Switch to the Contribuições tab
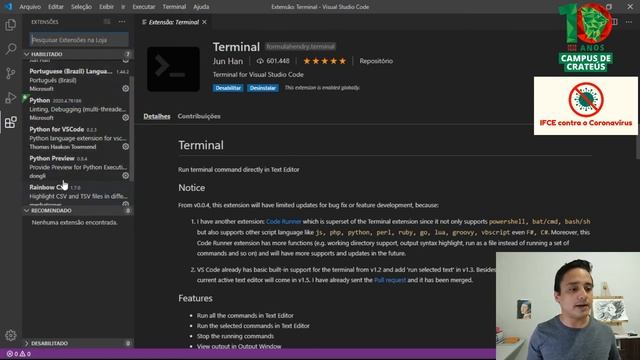Image resolution: width=640 pixels, height=360 pixels. (x=199, y=116)
